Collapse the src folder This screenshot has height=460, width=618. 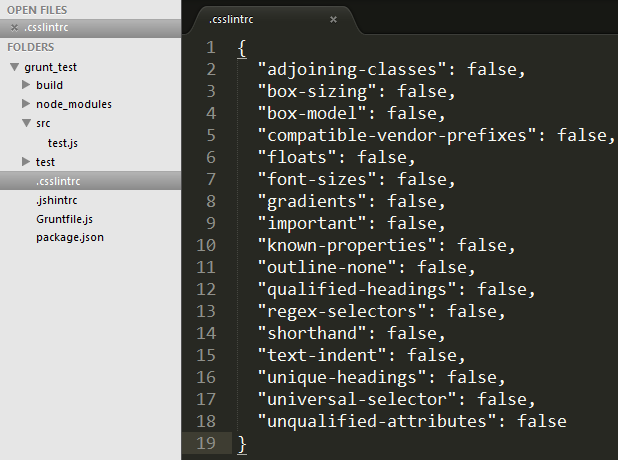tap(26, 124)
